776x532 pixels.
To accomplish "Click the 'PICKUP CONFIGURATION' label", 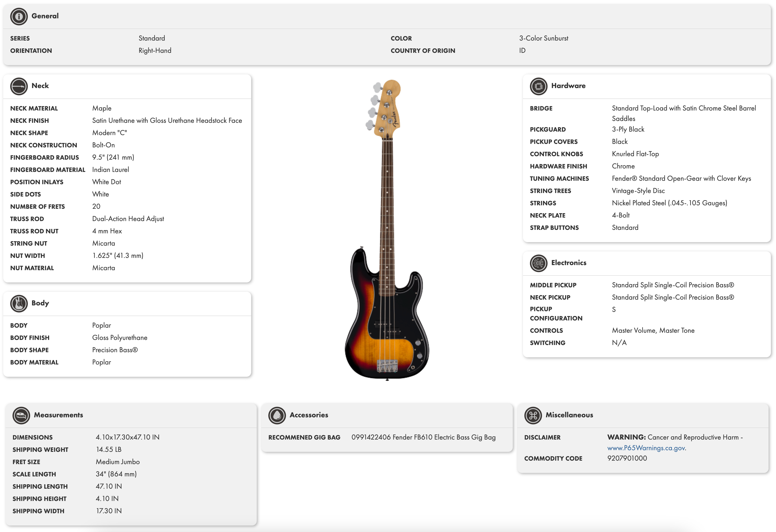I will tap(556, 313).
